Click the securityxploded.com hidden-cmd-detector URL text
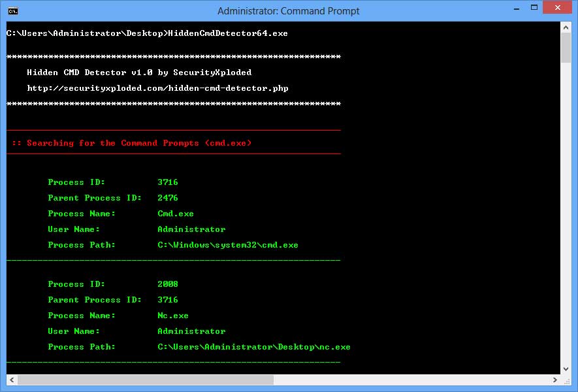 point(157,88)
